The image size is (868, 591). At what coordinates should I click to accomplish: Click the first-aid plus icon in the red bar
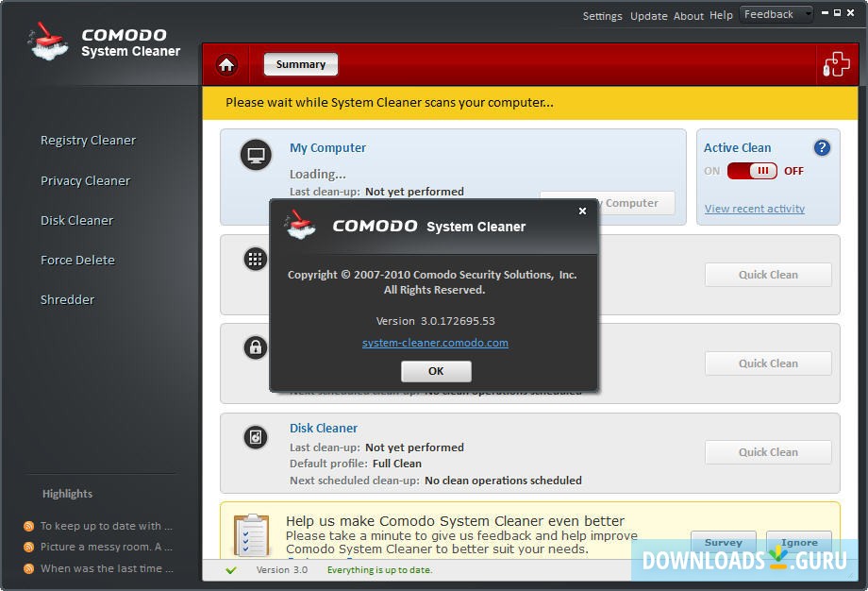(x=837, y=64)
